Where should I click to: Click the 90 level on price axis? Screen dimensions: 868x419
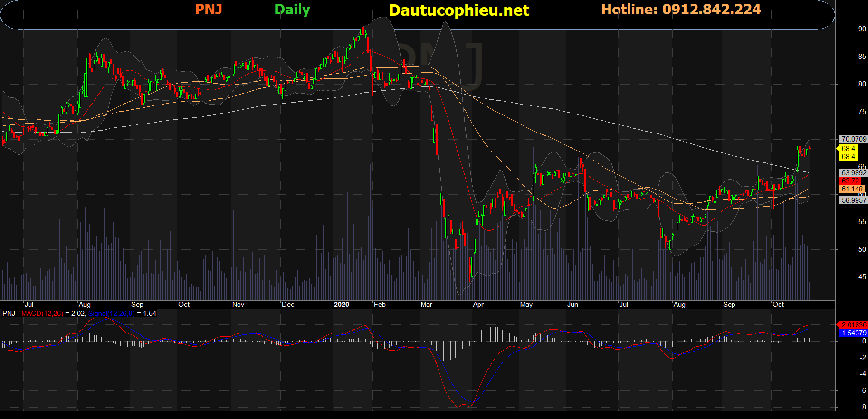(x=862, y=29)
